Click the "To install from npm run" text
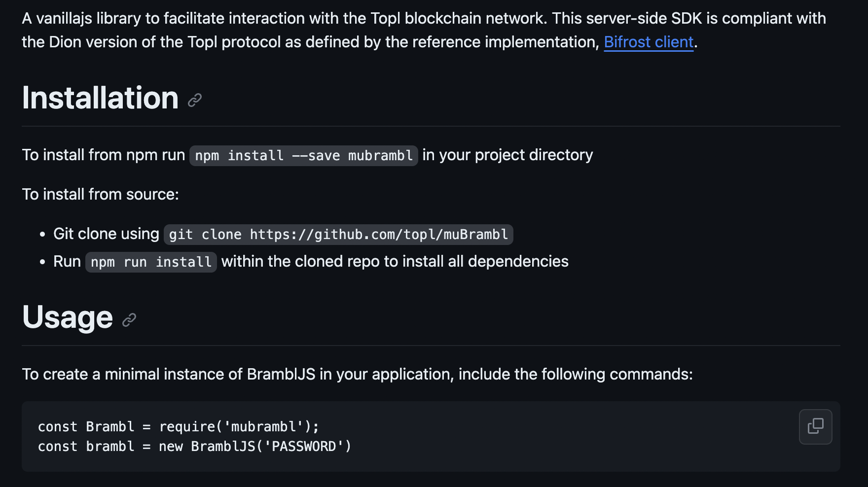Screen dimensions: 868x487 point(104,155)
